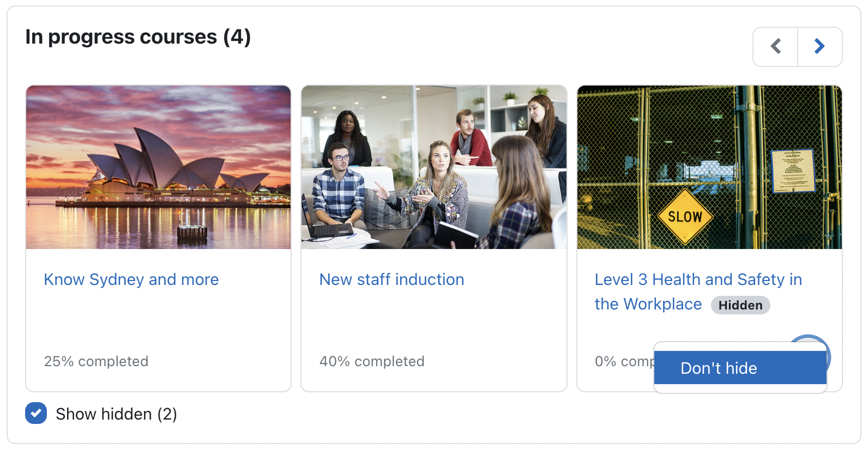The width and height of the screenshot is (868, 449).
Task: Click blank area of New staff induction card
Action: pos(434,324)
